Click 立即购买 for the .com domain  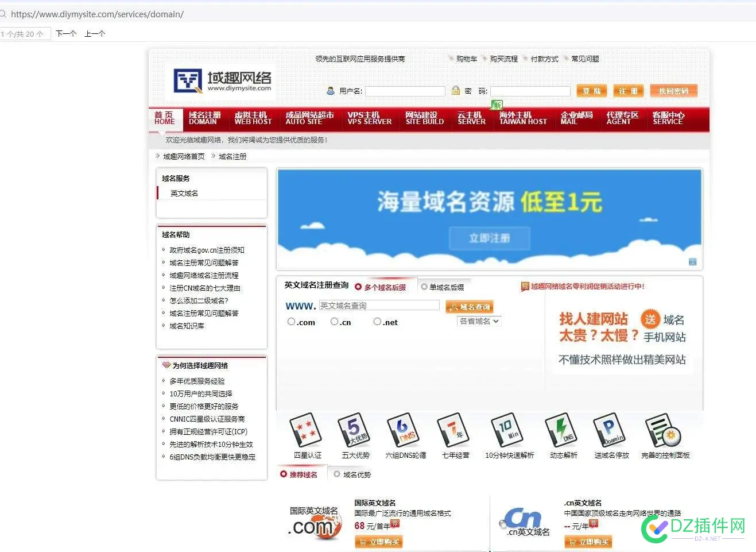coord(379,542)
